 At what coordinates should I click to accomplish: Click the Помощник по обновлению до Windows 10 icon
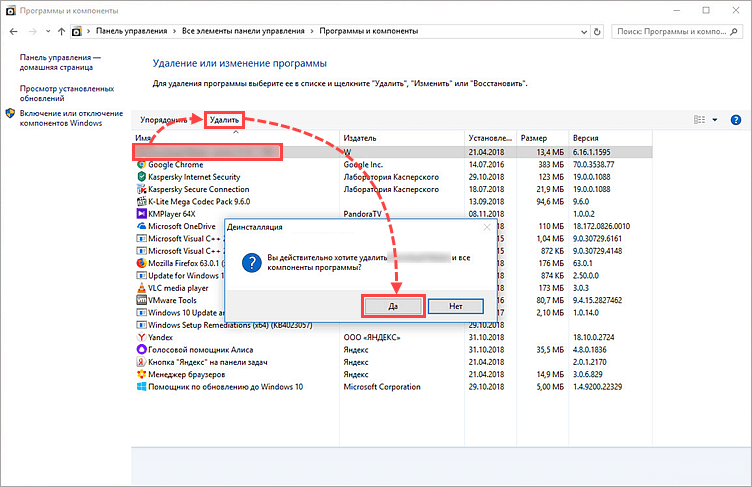pos(141,387)
